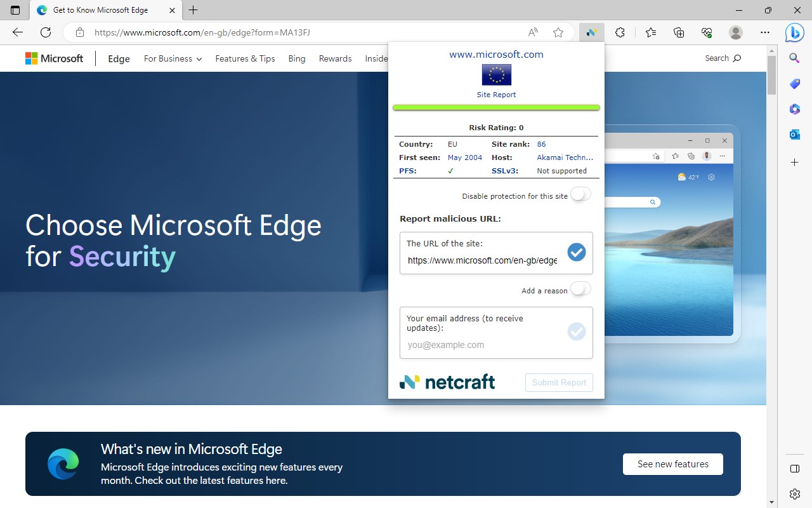
Task: Open Settings and more ellipsis menu
Action: point(765,32)
